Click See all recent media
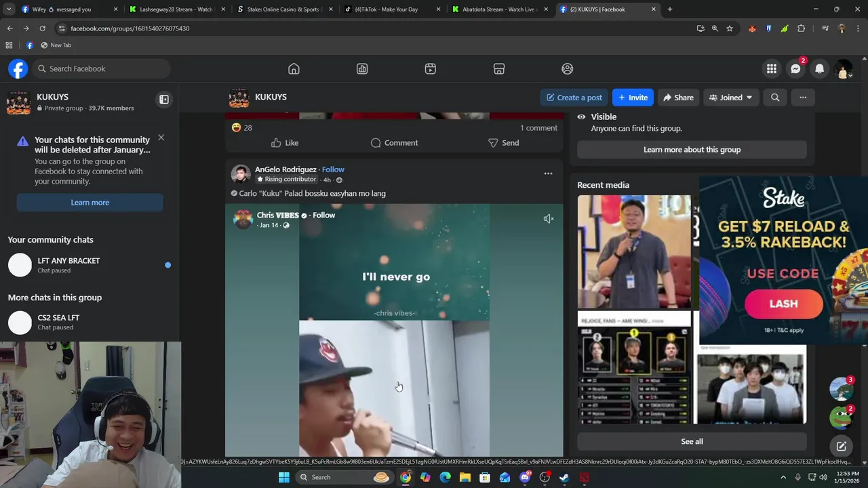The width and height of the screenshot is (868, 488). [x=692, y=441]
